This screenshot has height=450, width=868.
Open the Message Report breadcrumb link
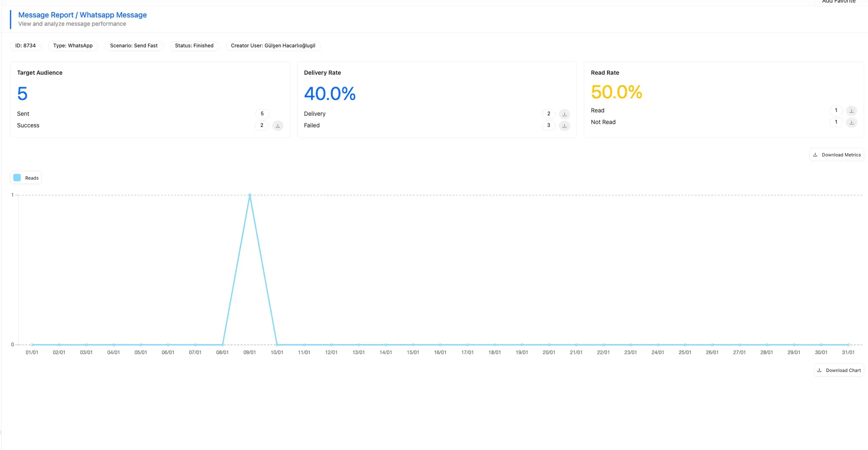pyautogui.click(x=46, y=15)
